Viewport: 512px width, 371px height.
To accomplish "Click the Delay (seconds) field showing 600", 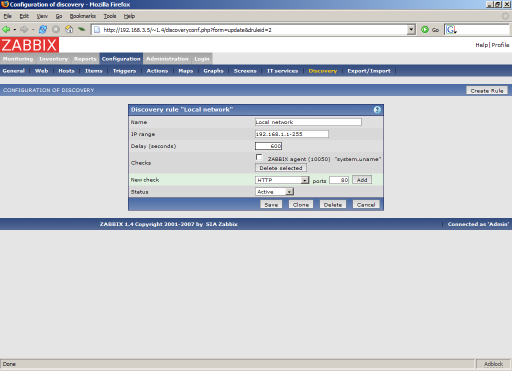I will tap(269, 146).
